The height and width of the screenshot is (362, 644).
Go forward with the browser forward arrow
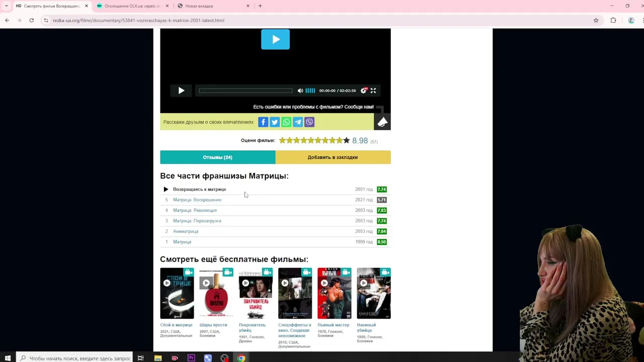[19, 21]
